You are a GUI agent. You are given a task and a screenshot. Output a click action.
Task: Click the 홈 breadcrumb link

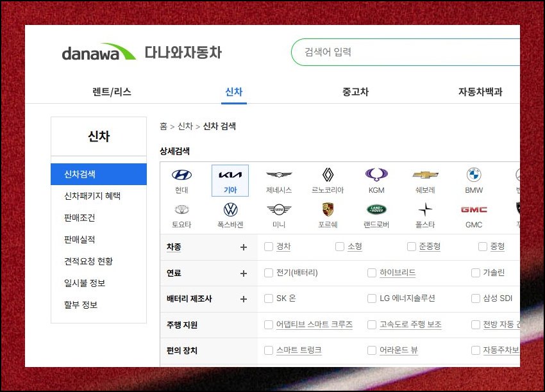[163, 126]
